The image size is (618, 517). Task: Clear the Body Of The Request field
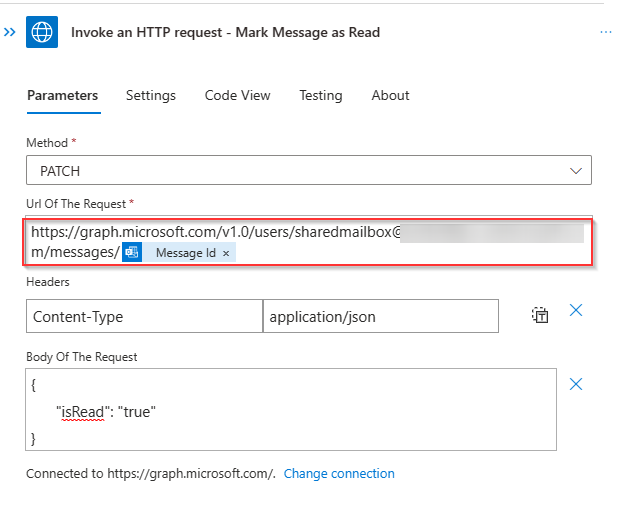click(x=576, y=384)
